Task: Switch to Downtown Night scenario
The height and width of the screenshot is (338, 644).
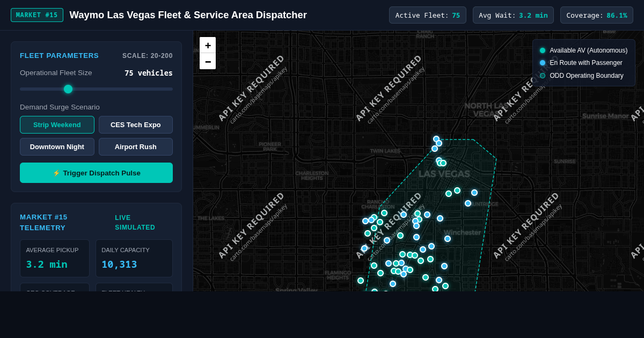Action: [57, 146]
